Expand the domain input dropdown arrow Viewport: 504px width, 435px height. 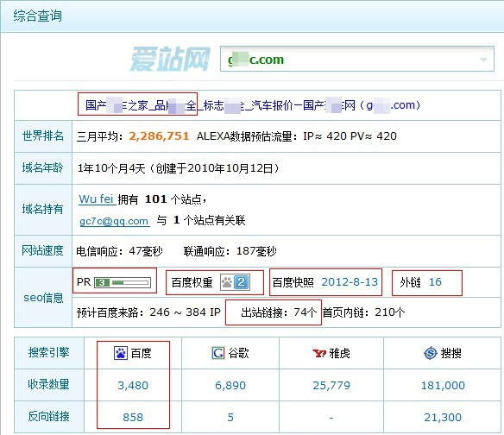click(x=483, y=60)
